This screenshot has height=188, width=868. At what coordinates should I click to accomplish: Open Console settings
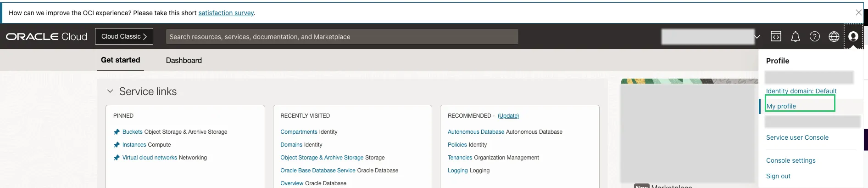(x=791, y=160)
